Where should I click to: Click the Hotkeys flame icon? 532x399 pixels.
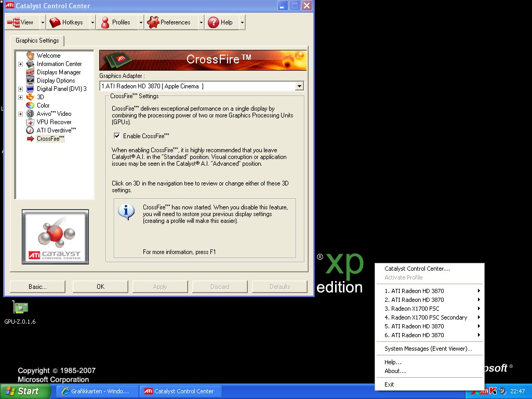tap(55, 22)
